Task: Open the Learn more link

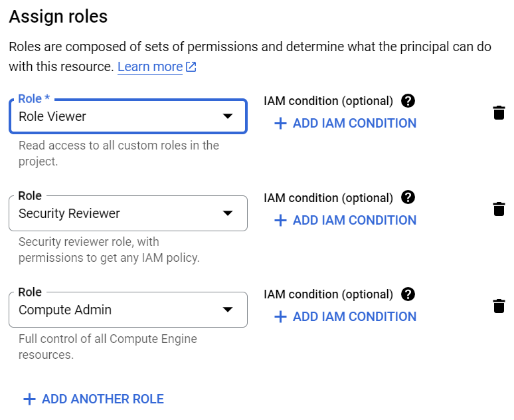Action: tap(149, 67)
